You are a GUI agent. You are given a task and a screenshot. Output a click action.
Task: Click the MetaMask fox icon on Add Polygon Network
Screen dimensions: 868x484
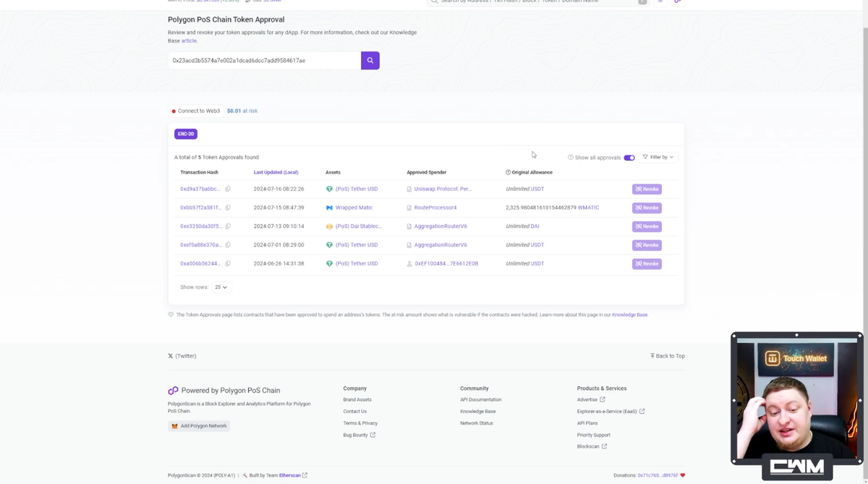pos(174,426)
